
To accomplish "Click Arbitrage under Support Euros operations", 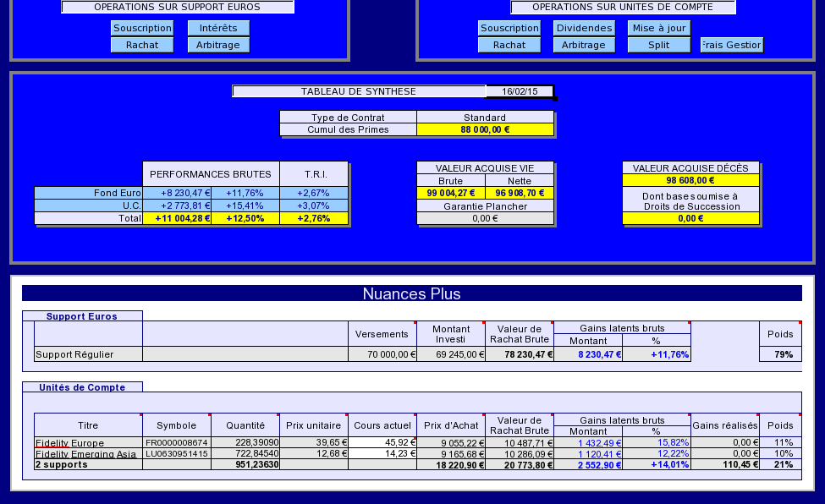I will click(218, 45).
